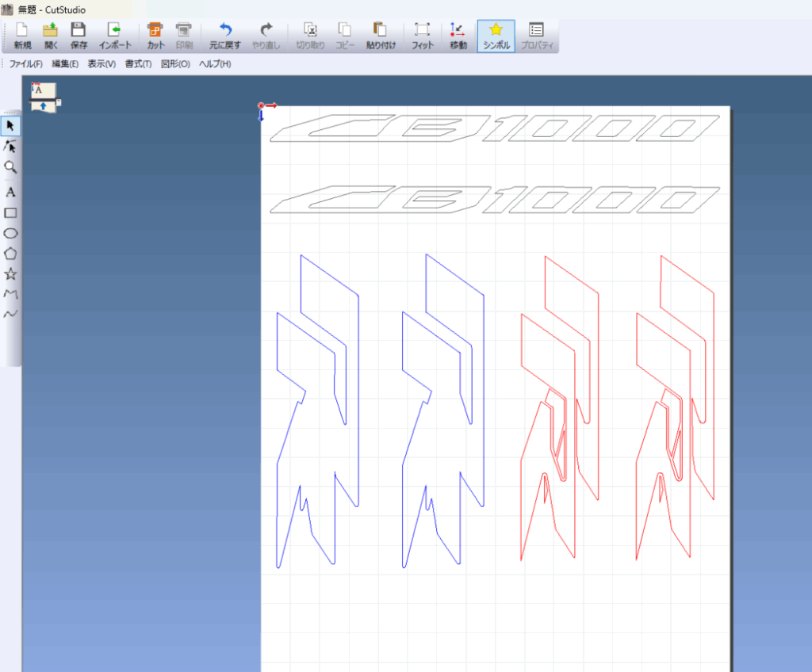Select the freehand curve tool

(10, 314)
